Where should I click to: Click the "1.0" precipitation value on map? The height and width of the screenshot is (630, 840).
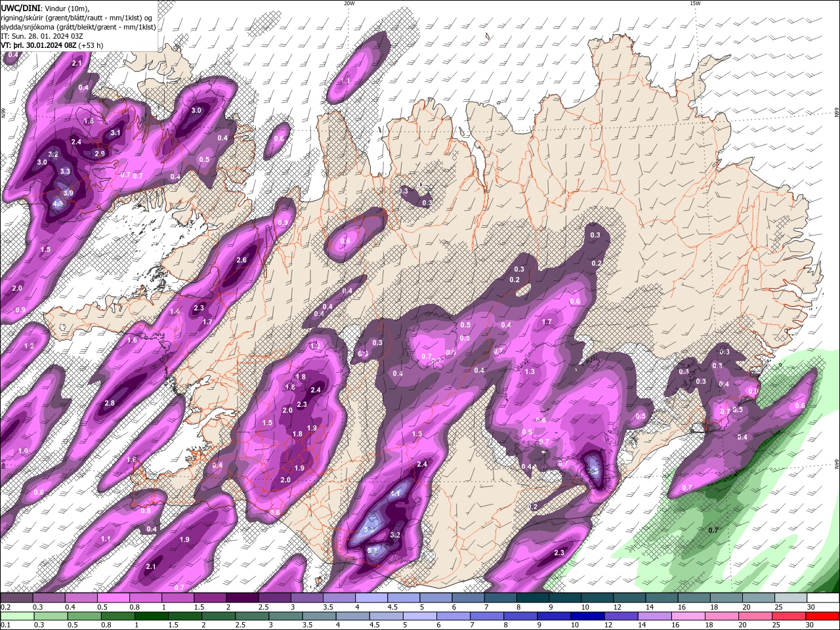[24, 451]
